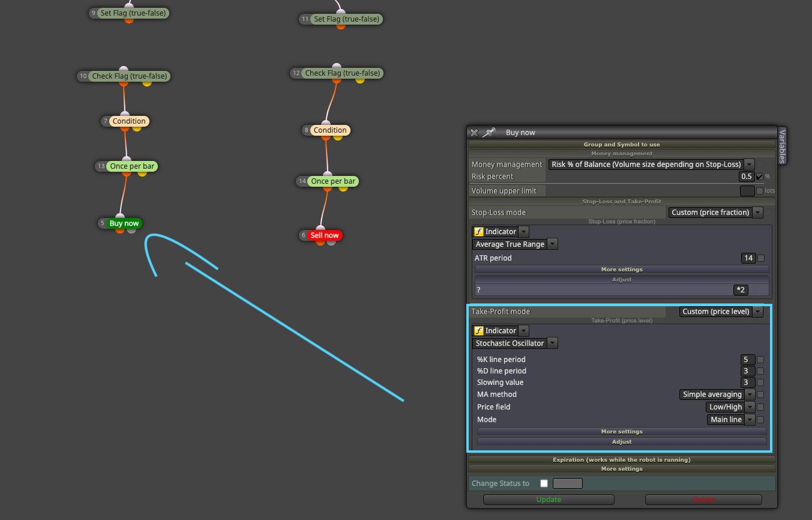Enable the Volume upper limit lots checkbox

(760, 191)
